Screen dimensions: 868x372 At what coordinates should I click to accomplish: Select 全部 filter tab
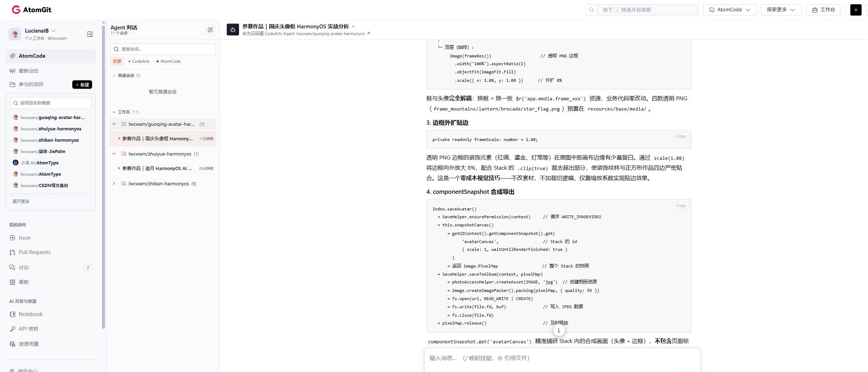(x=117, y=61)
